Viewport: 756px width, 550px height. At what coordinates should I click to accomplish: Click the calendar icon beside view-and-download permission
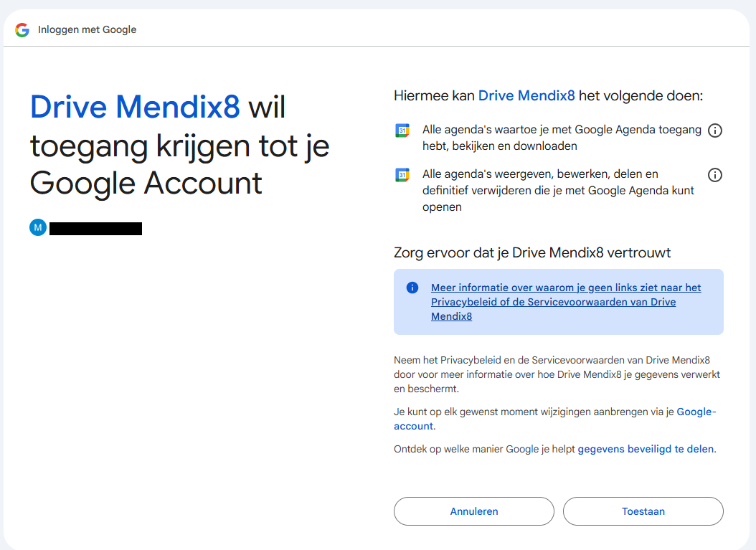tap(402, 131)
